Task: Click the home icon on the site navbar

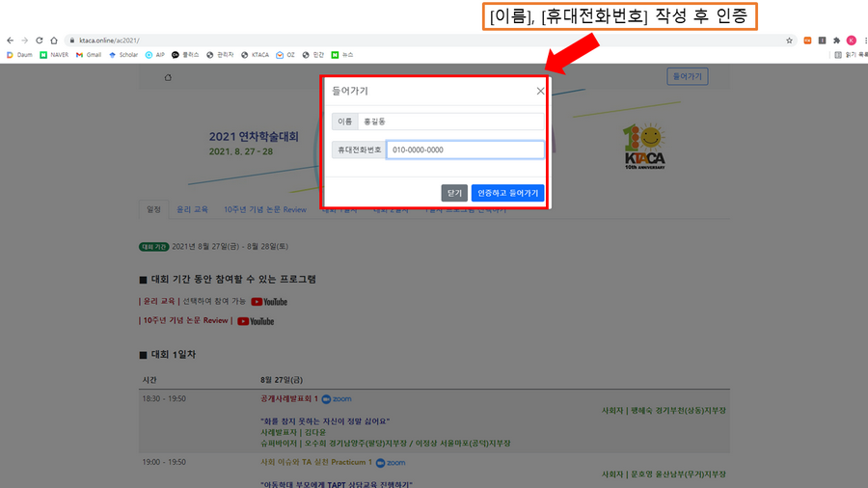Action: coord(168,77)
